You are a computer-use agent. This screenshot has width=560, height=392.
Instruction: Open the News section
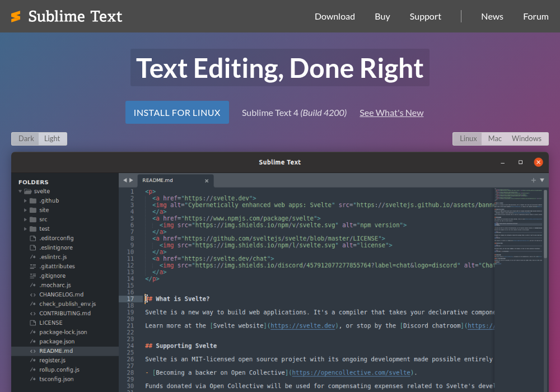pos(492,16)
